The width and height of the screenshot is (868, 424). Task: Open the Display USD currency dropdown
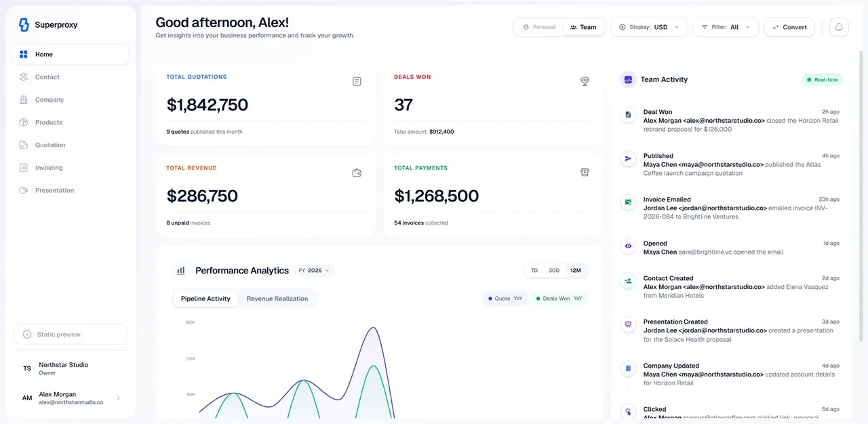click(x=650, y=27)
